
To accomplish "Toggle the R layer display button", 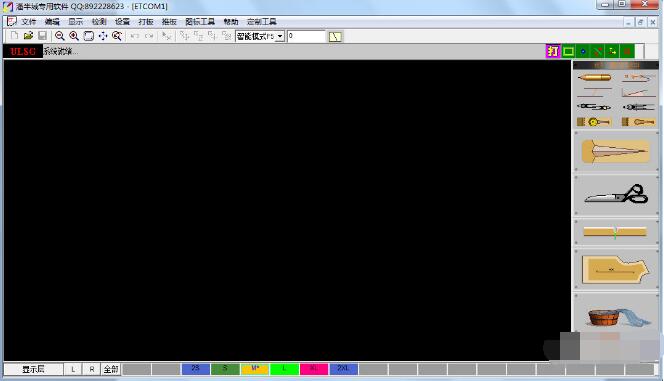I will [x=91, y=369].
